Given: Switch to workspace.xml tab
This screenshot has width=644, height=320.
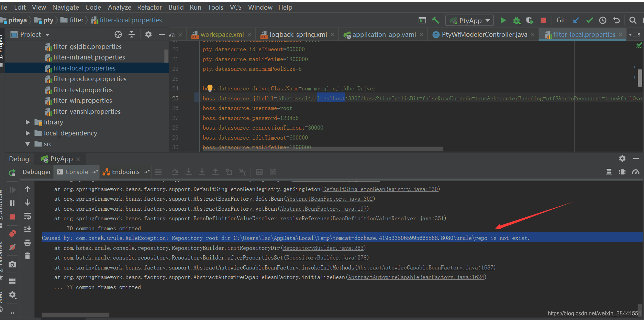Looking at the screenshot, I should click(222, 35).
